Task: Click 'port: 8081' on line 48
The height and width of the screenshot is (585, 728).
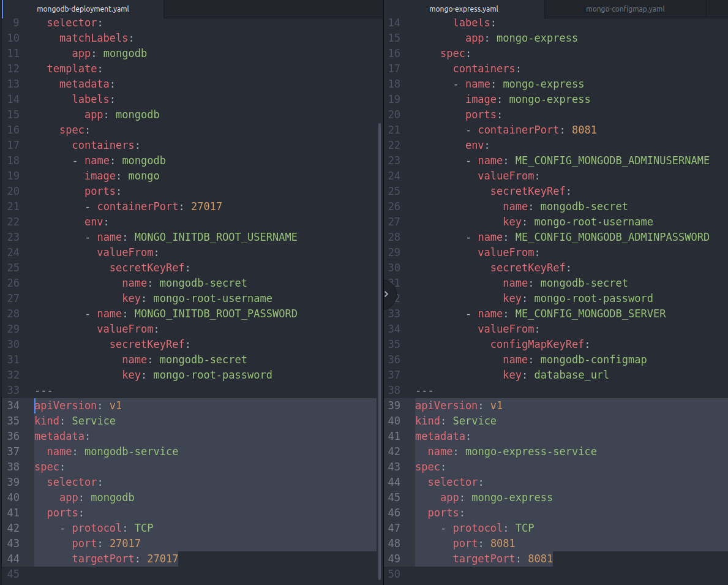Action: 484,544
